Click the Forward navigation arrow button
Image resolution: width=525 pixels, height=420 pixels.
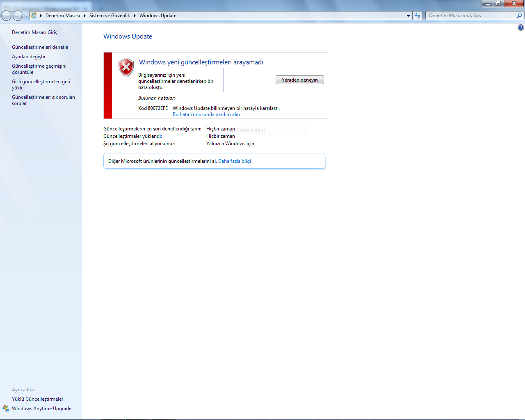click(x=18, y=16)
